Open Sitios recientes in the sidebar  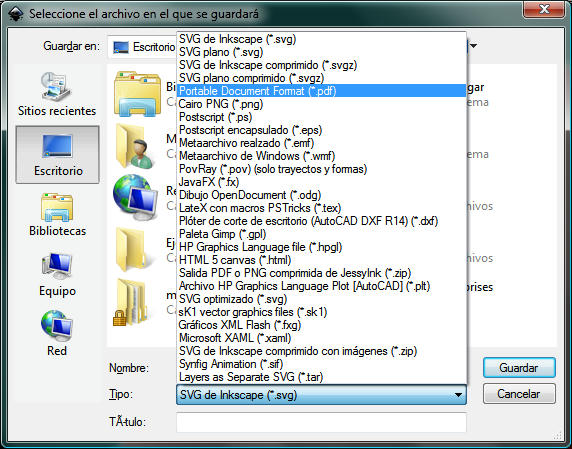click(57, 94)
